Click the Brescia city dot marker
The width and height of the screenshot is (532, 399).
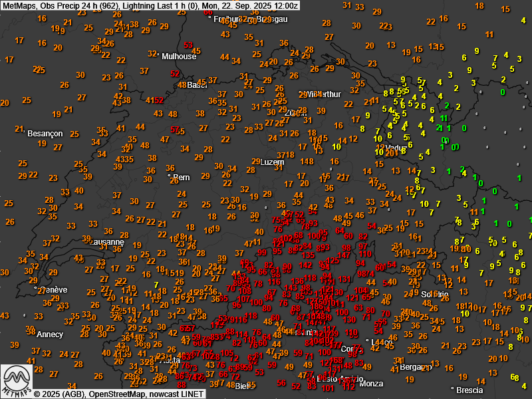click(x=452, y=388)
